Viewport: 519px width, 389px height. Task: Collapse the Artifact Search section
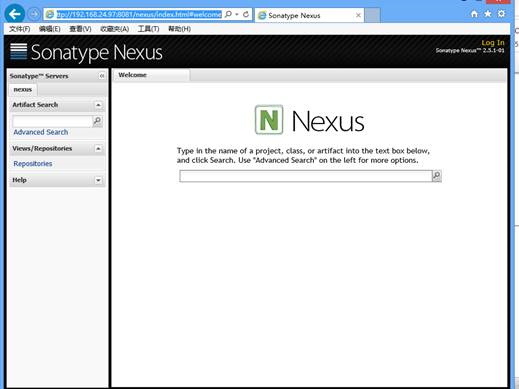click(98, 105)
